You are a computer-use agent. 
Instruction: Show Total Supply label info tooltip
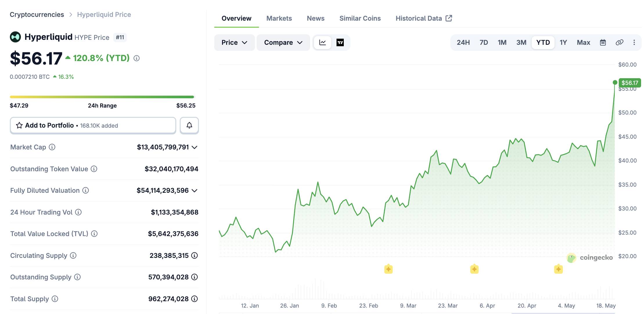[x=55, y=299]
